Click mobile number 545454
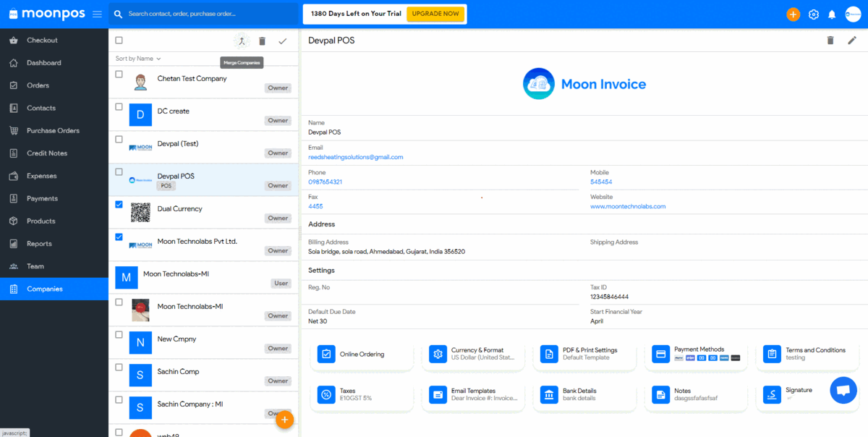This screenshot has height=437, width=868. click(x=601, y=182)
